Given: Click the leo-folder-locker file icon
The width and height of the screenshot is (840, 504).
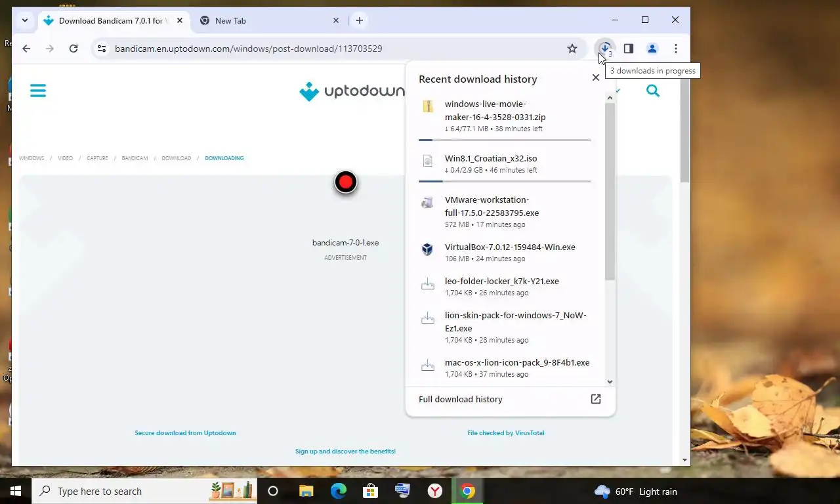Looking at the screenshot, I should point(428,284).
